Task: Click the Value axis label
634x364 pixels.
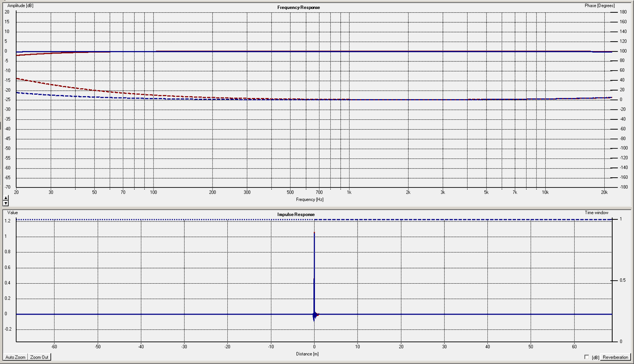Action: [12, 212]
